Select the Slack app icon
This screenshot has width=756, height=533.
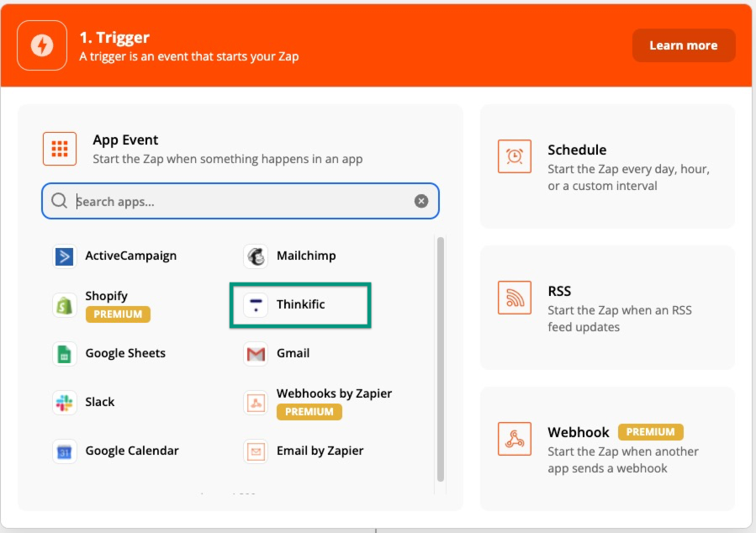(64, 403)
